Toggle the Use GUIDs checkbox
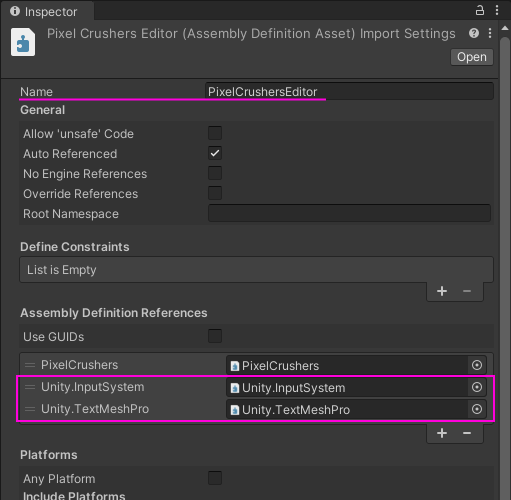The image size is (511, 500). [215, 336]
